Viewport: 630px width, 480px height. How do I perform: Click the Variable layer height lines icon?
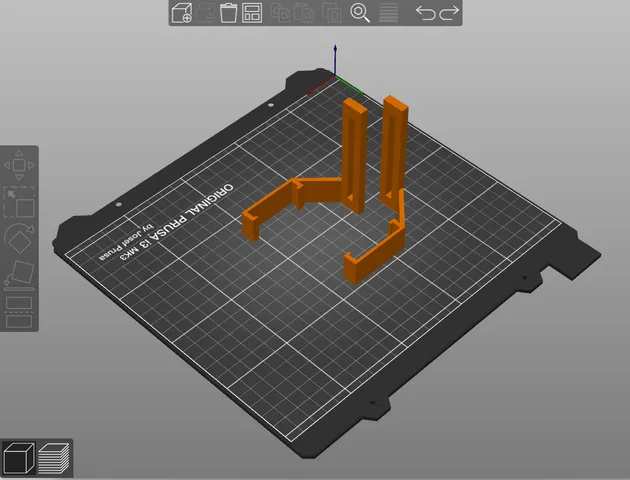click(389, 13)
